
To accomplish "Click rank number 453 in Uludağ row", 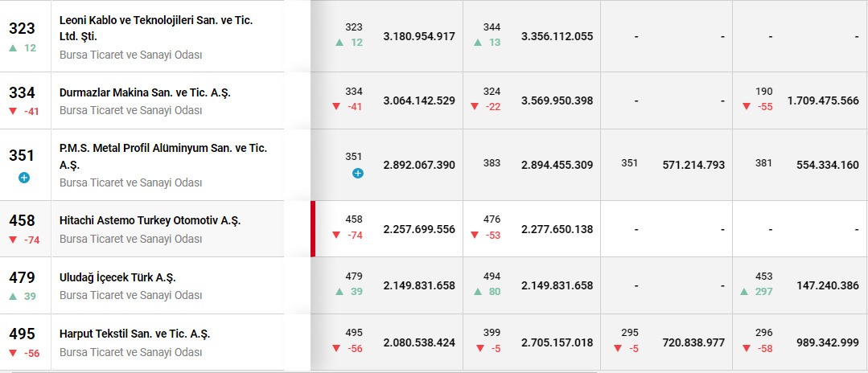I will 764,277.
